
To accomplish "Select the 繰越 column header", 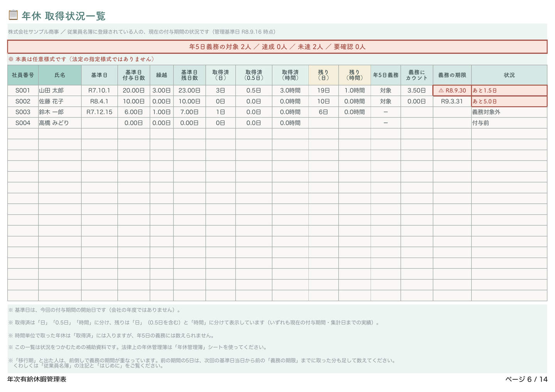I will [x=161, y=75].
